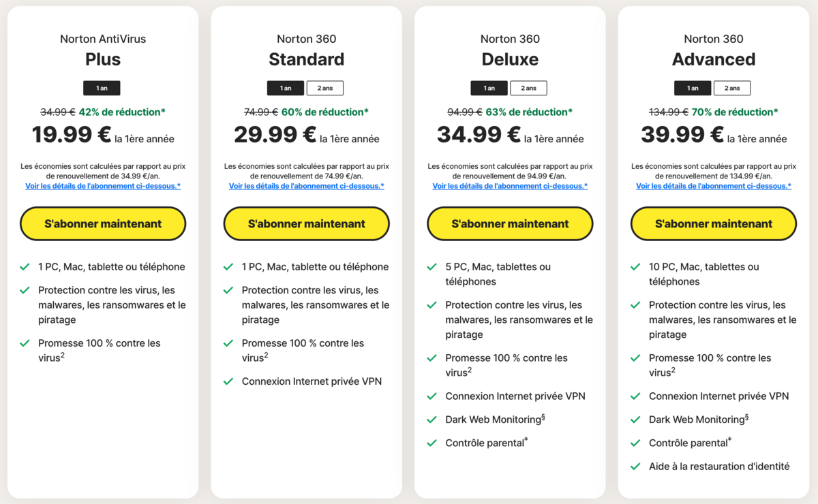Choose the 1 an term for AntiVirus Plus

click(x=102, y=88)
